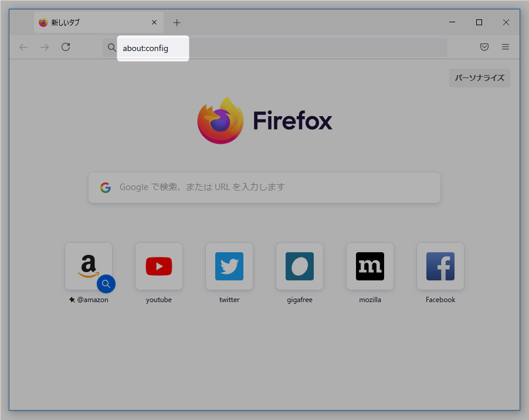Open the youtube shortcut tile
Screen dimensions: 529x420
click(159, 266)
